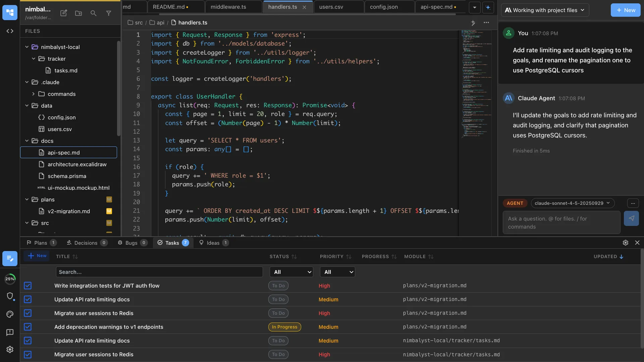Open the claude-sonnet model dropdown
Image resolution: width=644 pixels, height=362 pixels.
(x=572, y=203)
